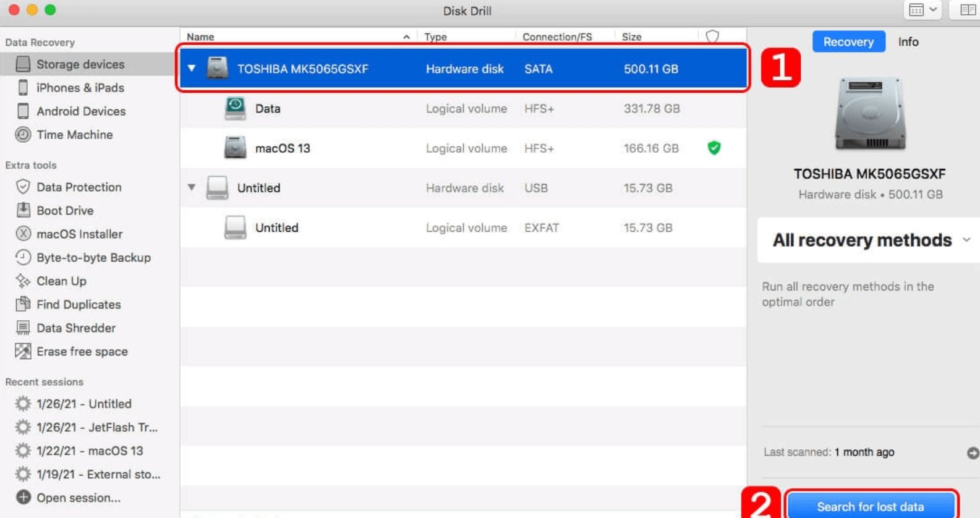Click arrow next to Last scanned
Screen dimensions: 980x518
tap(973, 453)
